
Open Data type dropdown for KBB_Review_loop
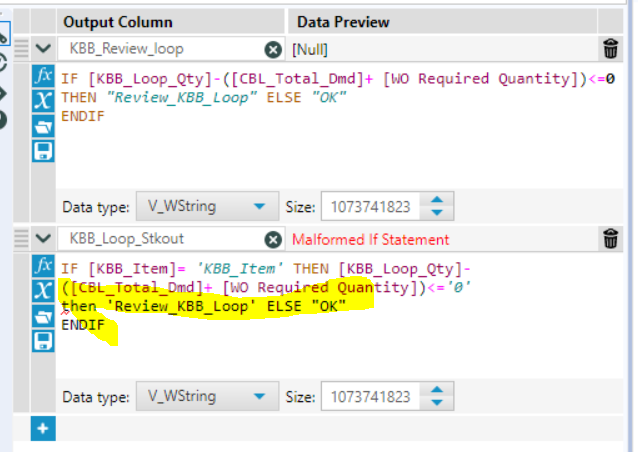[x=208, y=206]
